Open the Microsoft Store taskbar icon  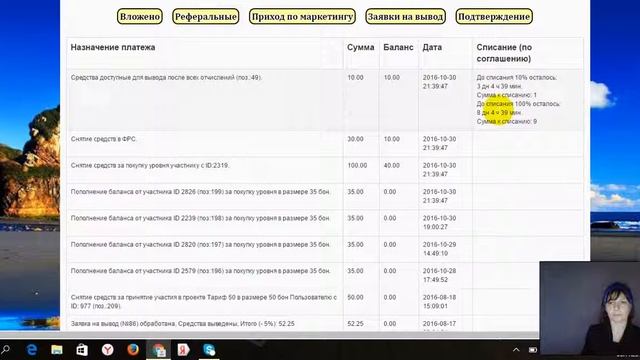[82, 350]
